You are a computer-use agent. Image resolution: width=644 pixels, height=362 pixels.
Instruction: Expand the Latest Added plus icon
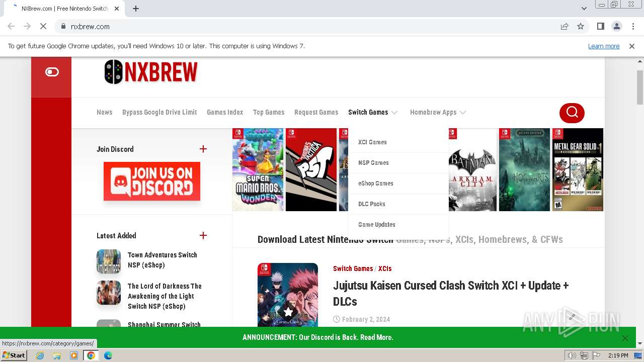point(203,235)
